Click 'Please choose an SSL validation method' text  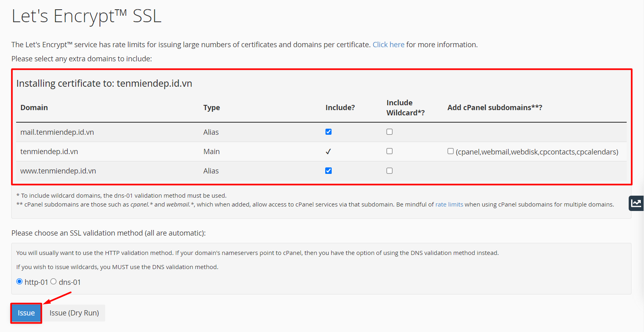(108, 233)
